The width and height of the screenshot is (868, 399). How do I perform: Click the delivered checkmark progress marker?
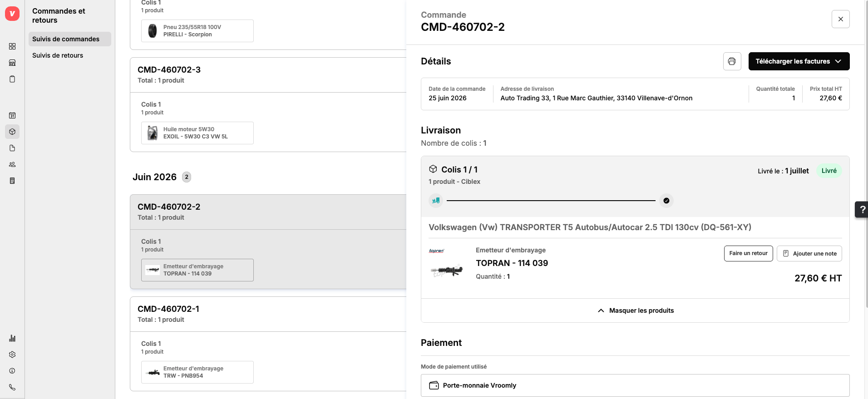[x=666, y=201]
